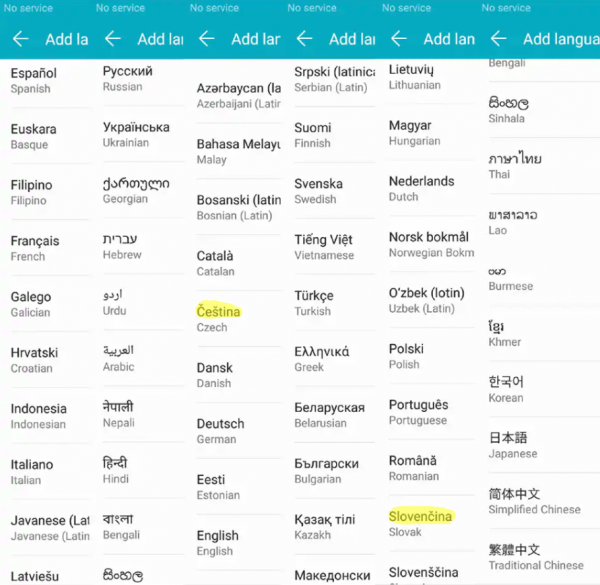Choose the Hindi language entry

117,471
